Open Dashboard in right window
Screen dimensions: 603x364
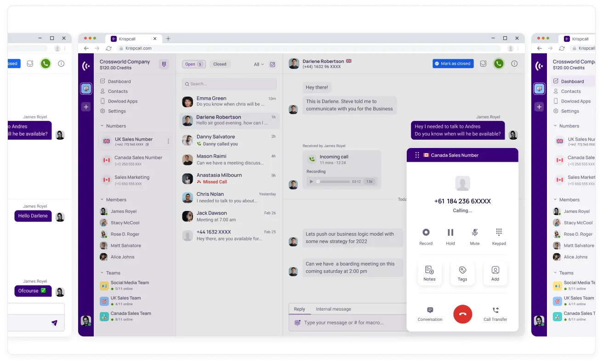pos(573,81)
